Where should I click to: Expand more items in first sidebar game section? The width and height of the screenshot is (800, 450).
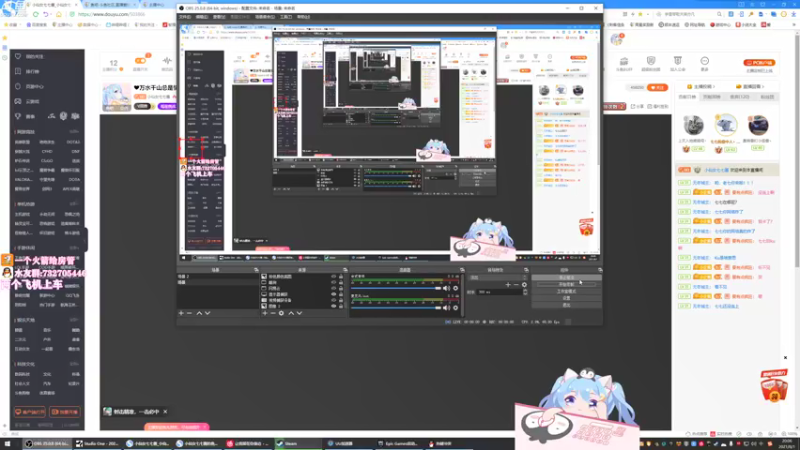pos(74,132)
